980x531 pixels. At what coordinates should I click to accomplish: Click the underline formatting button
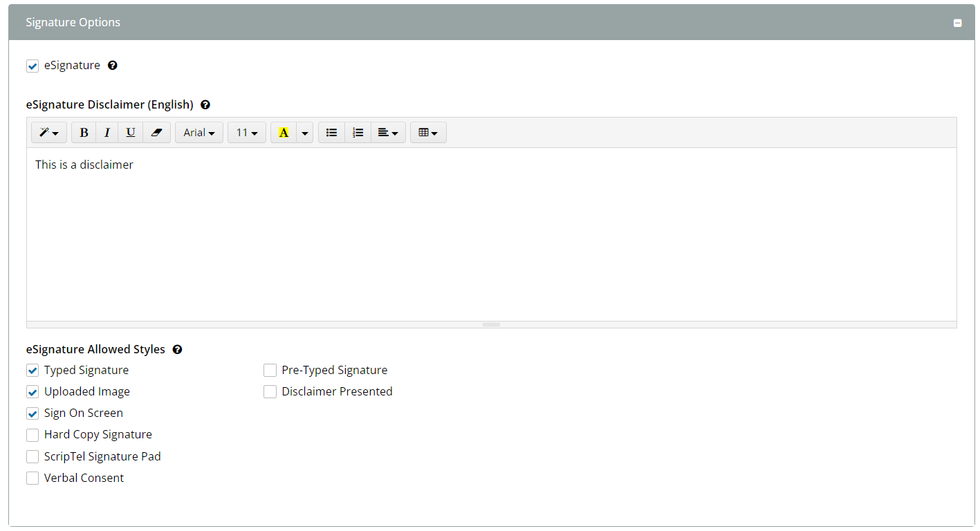point(130,133)
